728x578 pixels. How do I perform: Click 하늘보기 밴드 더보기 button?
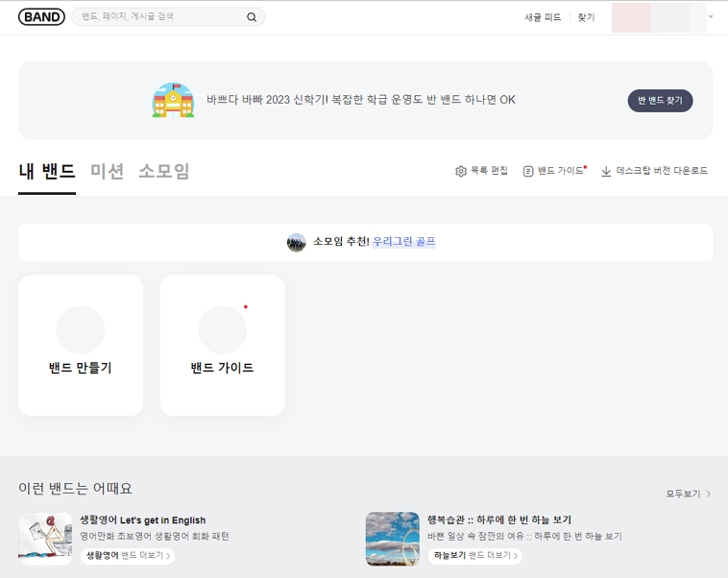click(475, 556)
